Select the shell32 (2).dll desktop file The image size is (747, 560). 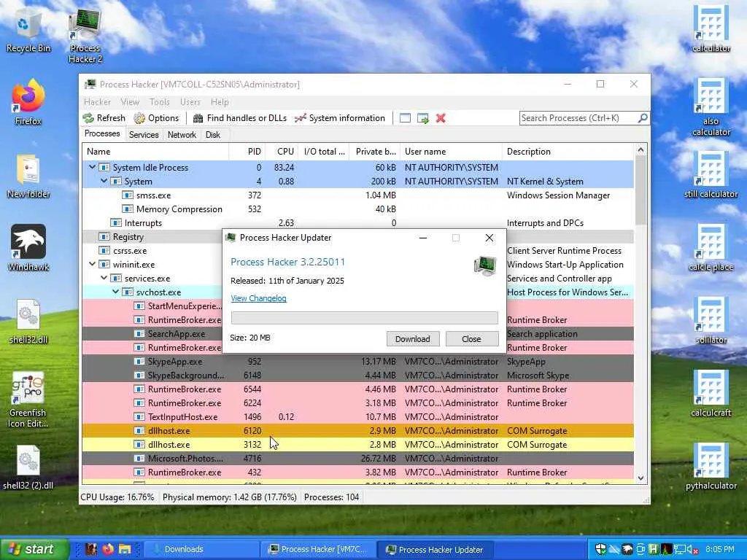click(28, 467)
